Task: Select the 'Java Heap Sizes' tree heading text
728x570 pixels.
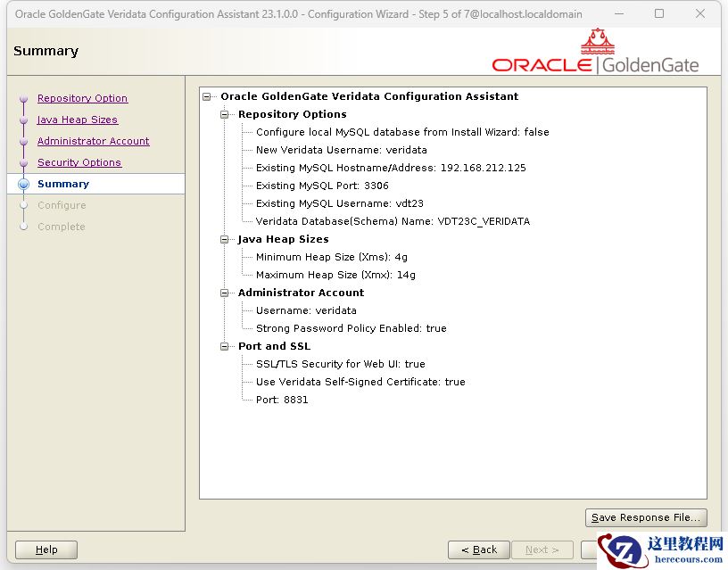Action: point(283,240)
